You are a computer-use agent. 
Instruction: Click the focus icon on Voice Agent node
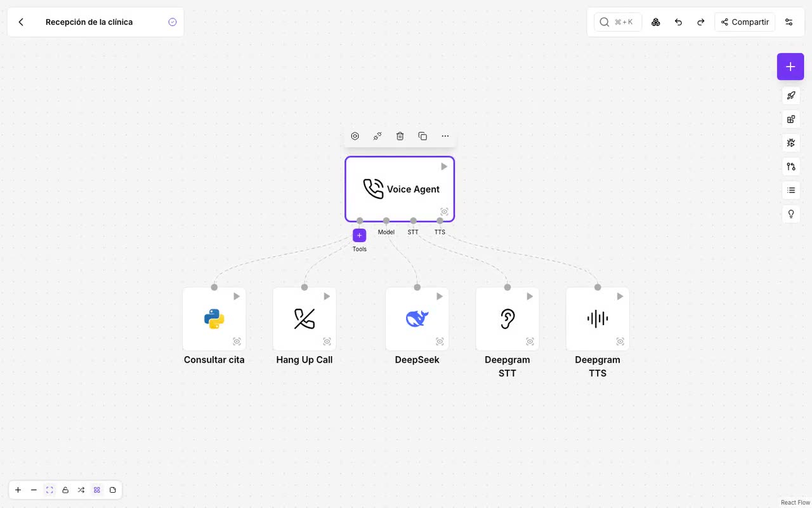[444, 211]
